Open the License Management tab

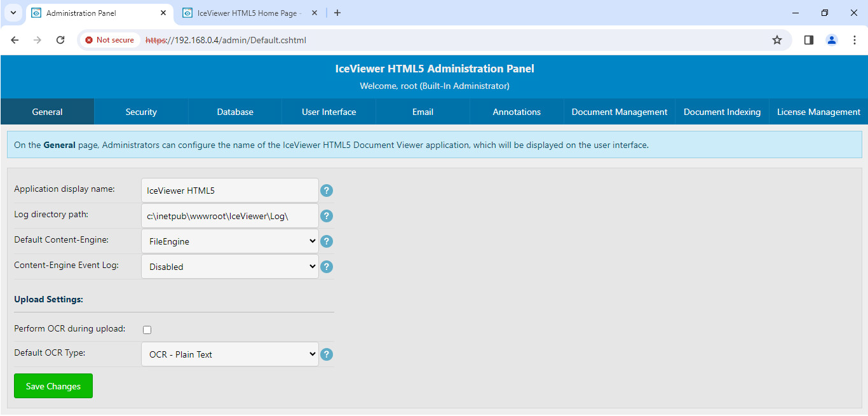(x=818, y=112)
